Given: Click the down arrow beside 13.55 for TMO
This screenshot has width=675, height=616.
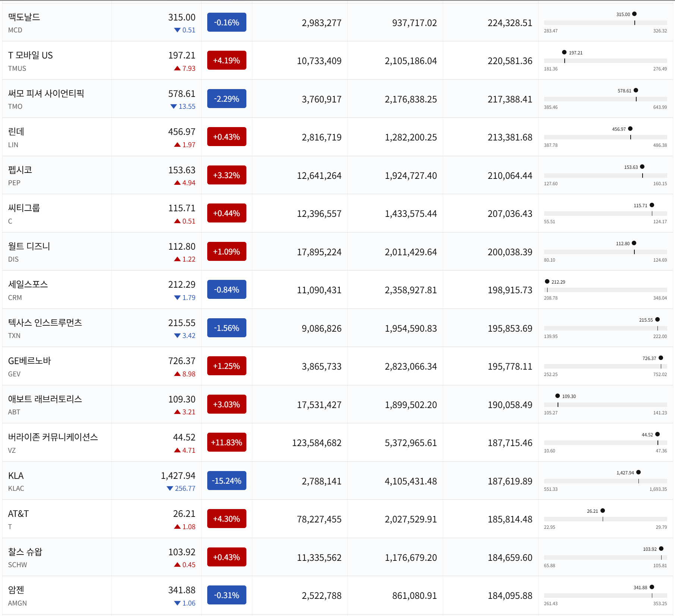Looking at the screenshot, I should point(174,107).
